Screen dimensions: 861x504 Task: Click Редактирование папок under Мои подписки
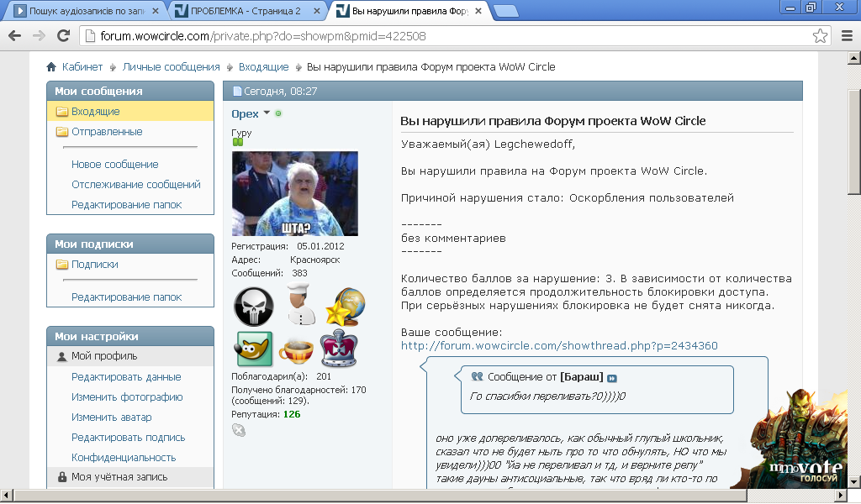(x=126, y=297)
